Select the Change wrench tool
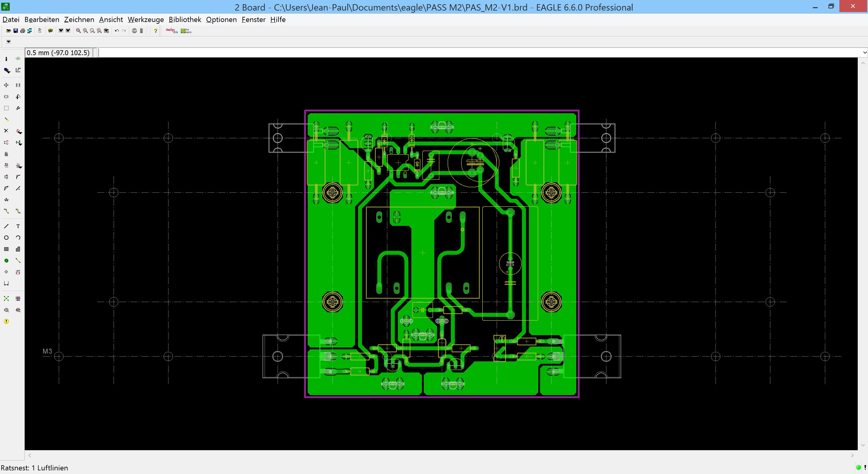The image size is (868, 474). pos(18,108)
